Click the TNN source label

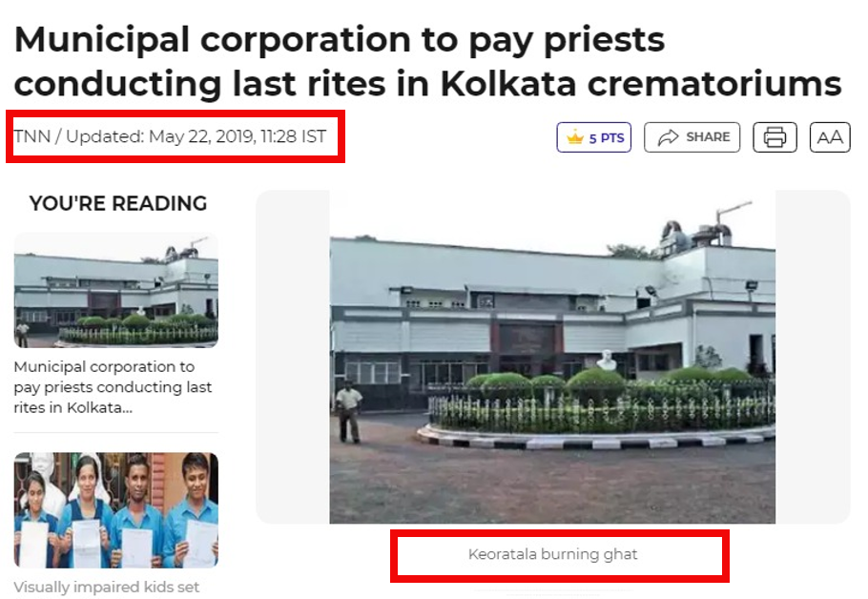click(32, 136)
